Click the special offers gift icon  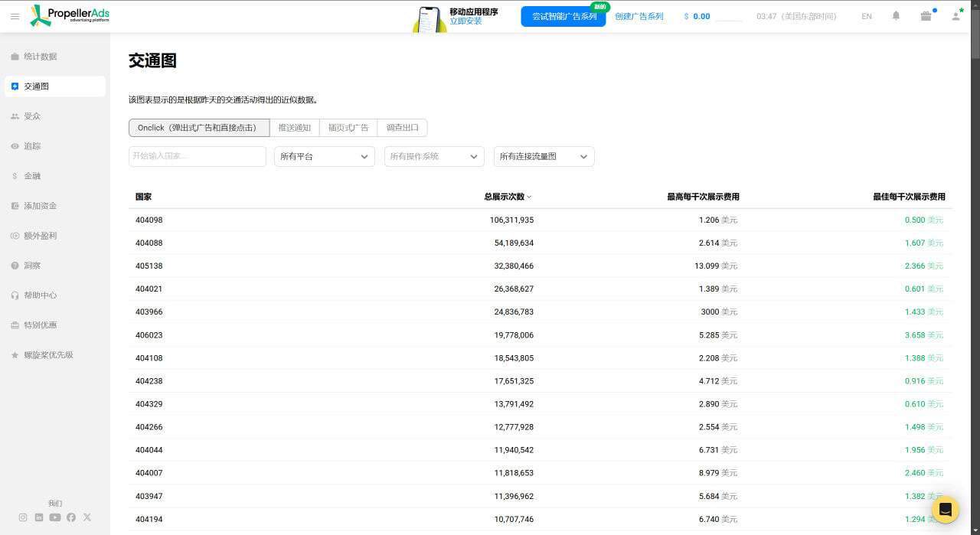point(15,325)
